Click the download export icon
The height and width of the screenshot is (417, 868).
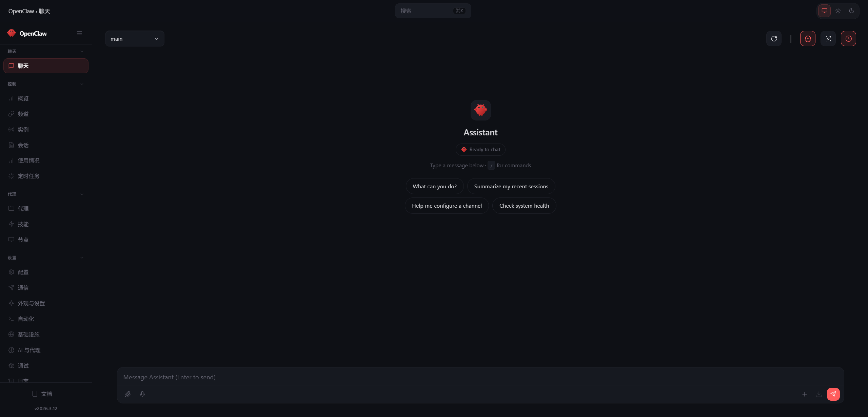click(x=818, y=394)
